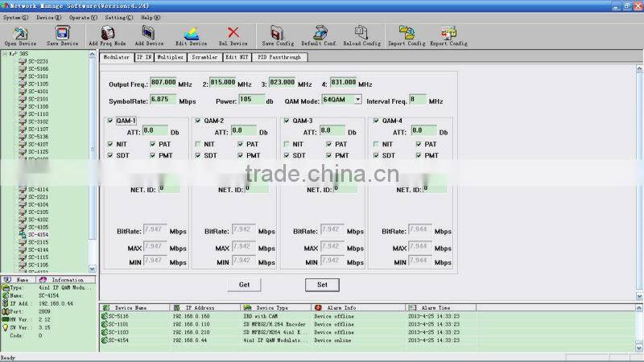Viewport: 644px width, 362px height.
Task: Toggle PMT checkbox under QAM-1
Action: pyautogui.click(x=153, y=155)
